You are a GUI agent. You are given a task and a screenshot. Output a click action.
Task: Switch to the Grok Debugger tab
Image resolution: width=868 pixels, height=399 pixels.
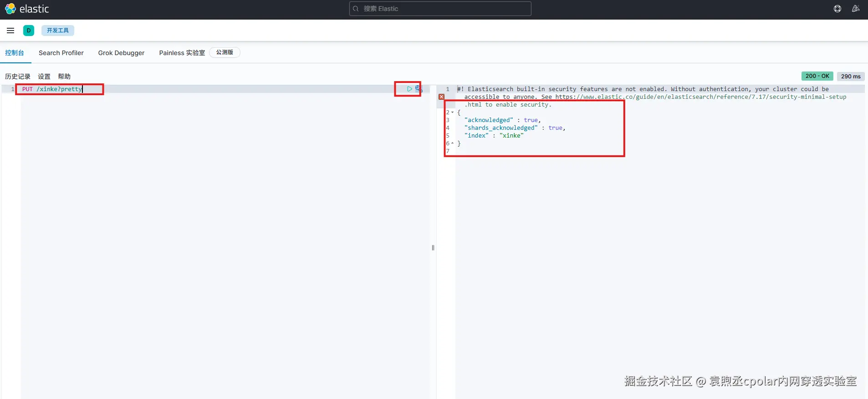[121, 53]
